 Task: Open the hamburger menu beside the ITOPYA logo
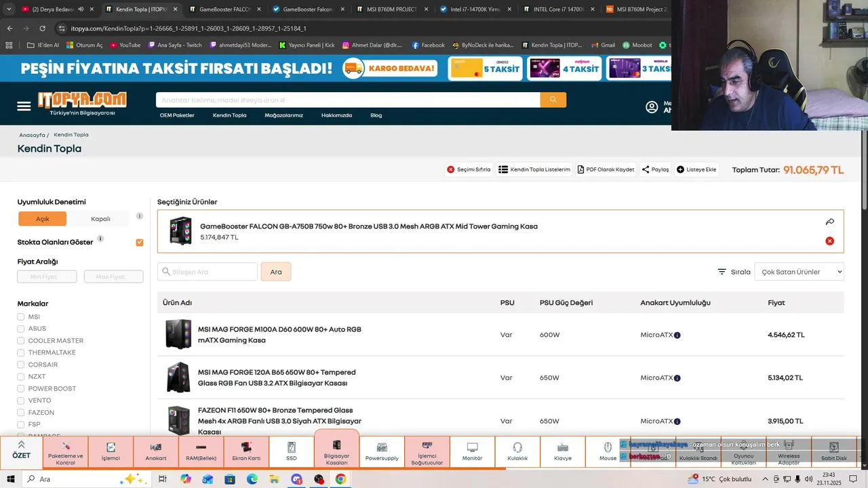pos(24,106)
